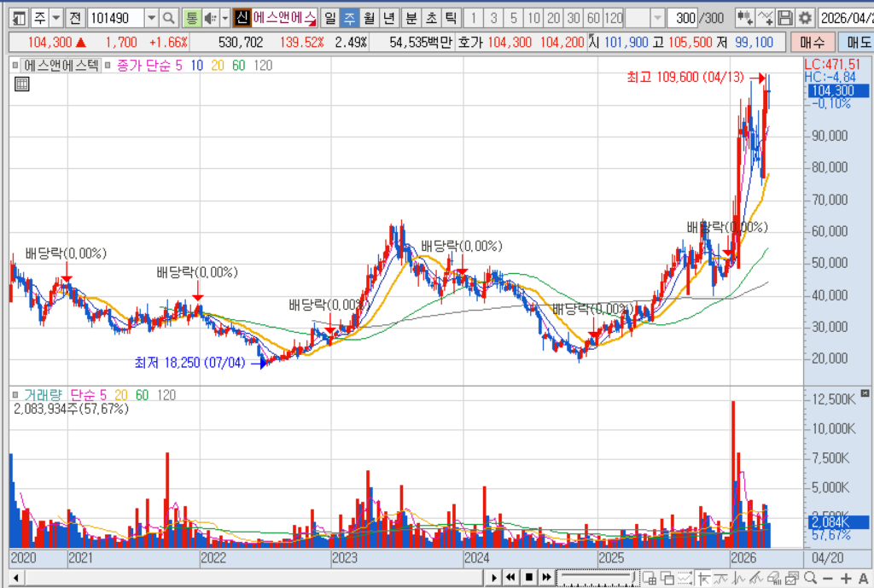Click the rewind replay button
Screen dimensions: 874x588
(x=510, y=578)
